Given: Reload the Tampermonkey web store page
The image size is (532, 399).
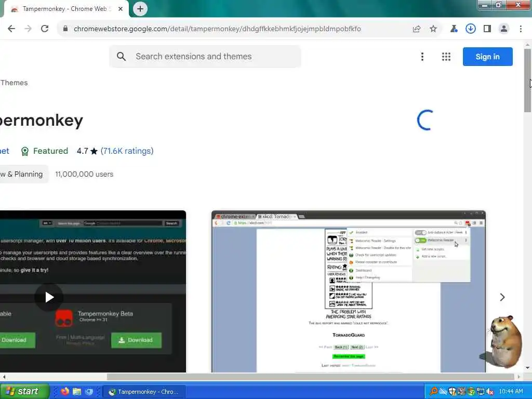Looking at the screenshot, I should tap(45, 29).
